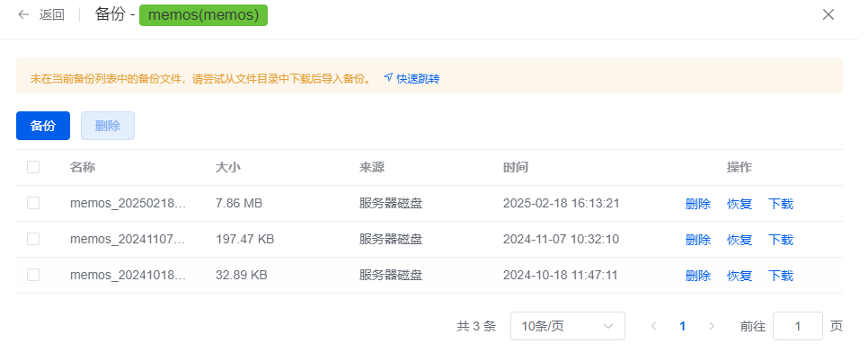
Task: Click the memos_20241018... file name
Action: pos(128,276)
